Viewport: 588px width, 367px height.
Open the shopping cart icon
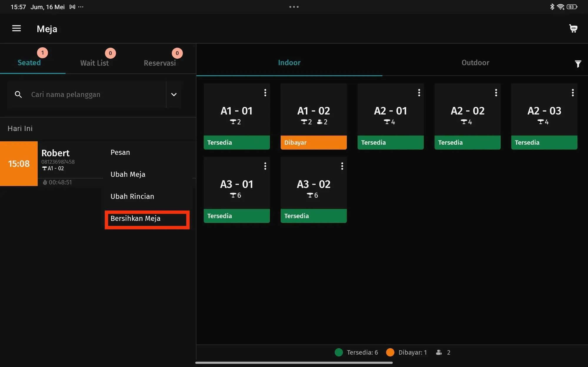(x=573, y=29)
